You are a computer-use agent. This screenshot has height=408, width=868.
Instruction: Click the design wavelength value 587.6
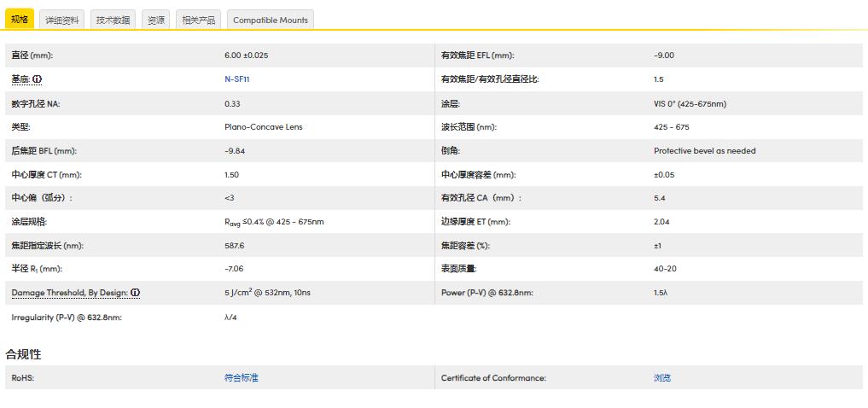(234, 245)
